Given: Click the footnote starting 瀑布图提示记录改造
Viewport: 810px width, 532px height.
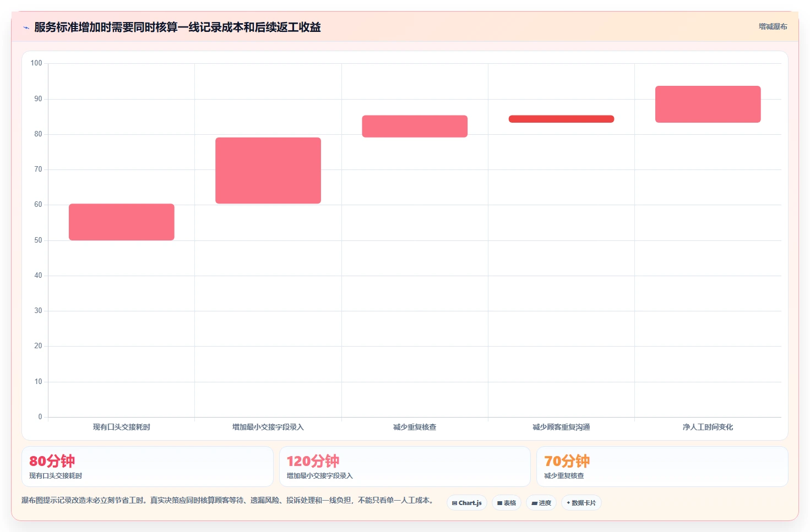Looking at the screenshot, I should pyautogui.click(x=228, y=500).
